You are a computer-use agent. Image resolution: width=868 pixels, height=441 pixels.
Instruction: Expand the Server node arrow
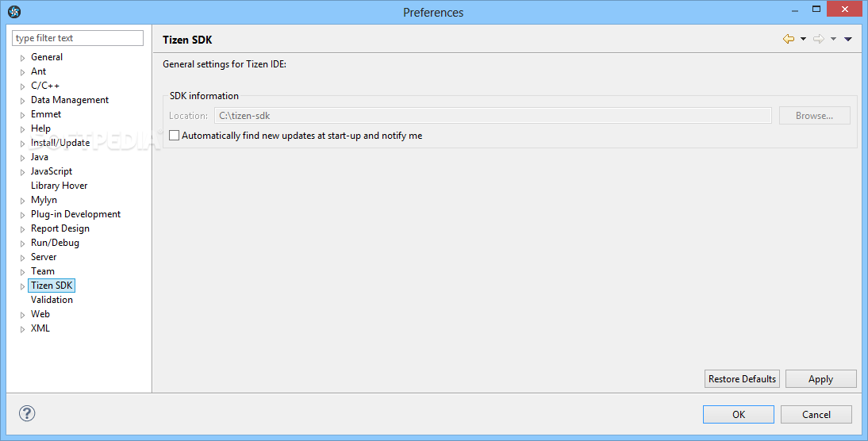(x=23, y=258)
